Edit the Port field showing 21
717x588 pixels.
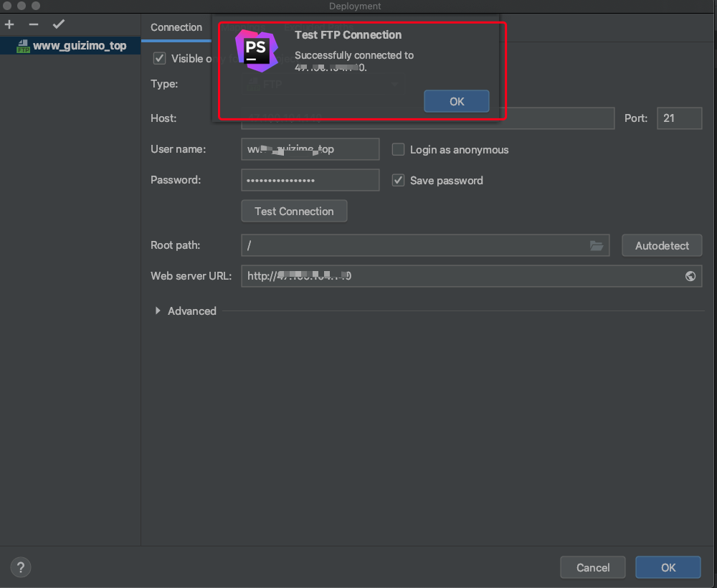click(679, 118)
